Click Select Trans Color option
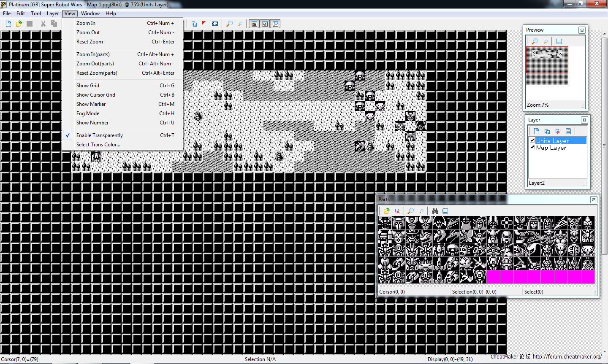 98,145
